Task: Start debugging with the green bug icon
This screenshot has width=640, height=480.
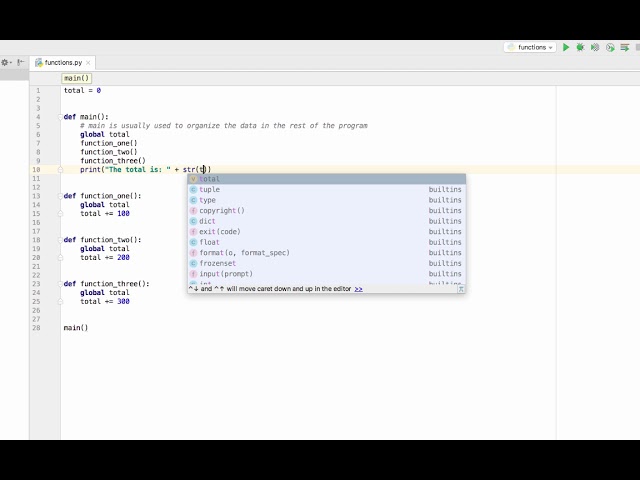Action: pyautogui.click(x=580, y=47)
